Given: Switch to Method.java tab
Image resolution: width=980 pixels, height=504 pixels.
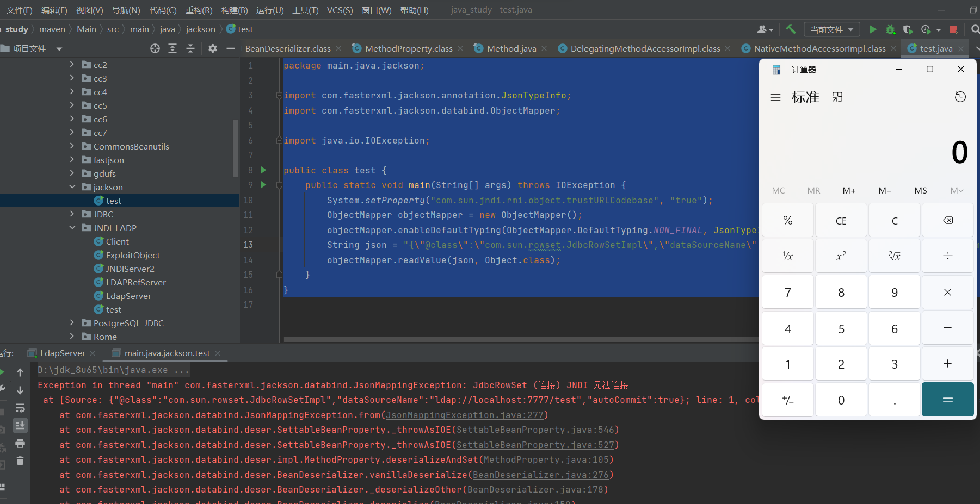Looking at the screenshot, I should tap(511, 48).
